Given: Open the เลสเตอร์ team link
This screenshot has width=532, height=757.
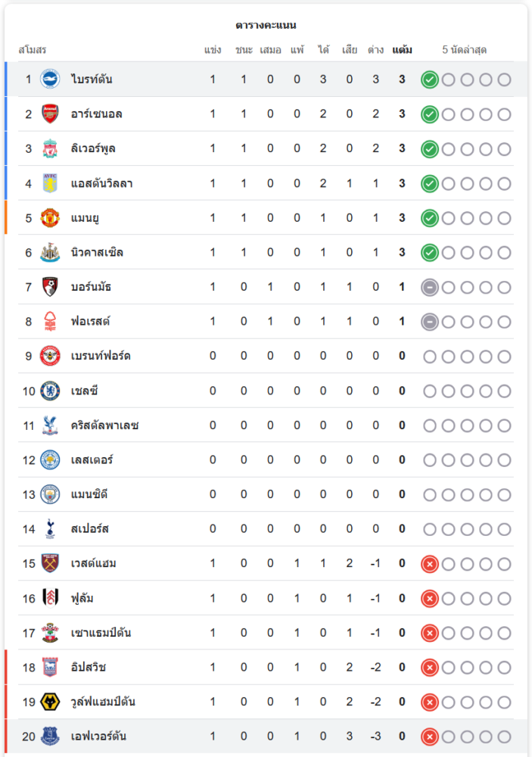Looking at the screenshot, I should 92,460.
